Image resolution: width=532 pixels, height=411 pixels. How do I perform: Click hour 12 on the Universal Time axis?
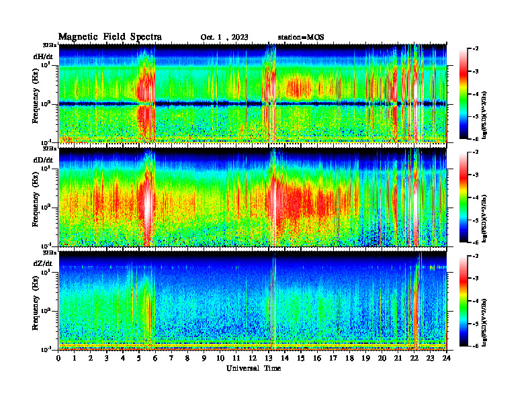(x=253, y=359)
